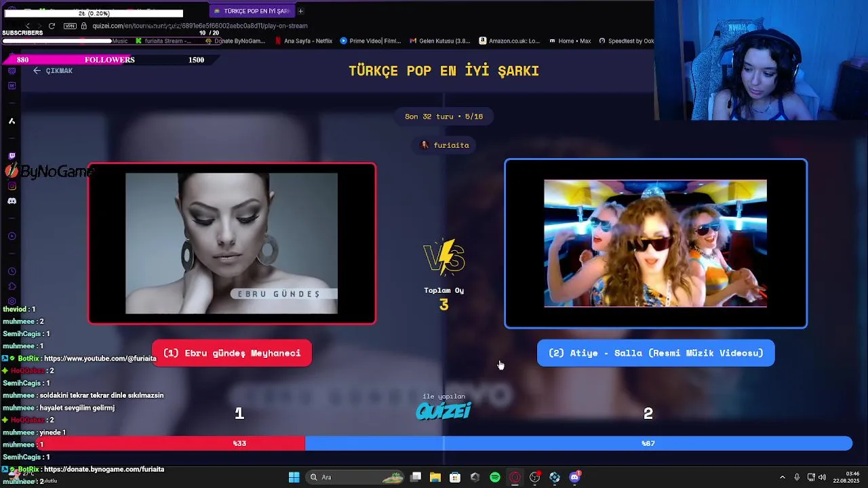Screen dimensions: 868x488
Task: Click the furiaita host badge
Action: click(x=444, y=145)
